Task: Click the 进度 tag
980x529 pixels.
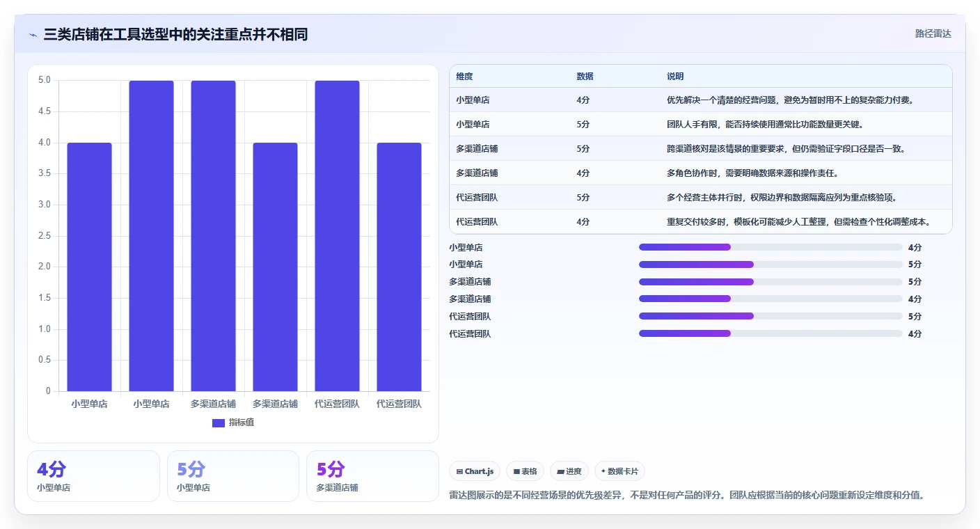Action: coord(569,471)
